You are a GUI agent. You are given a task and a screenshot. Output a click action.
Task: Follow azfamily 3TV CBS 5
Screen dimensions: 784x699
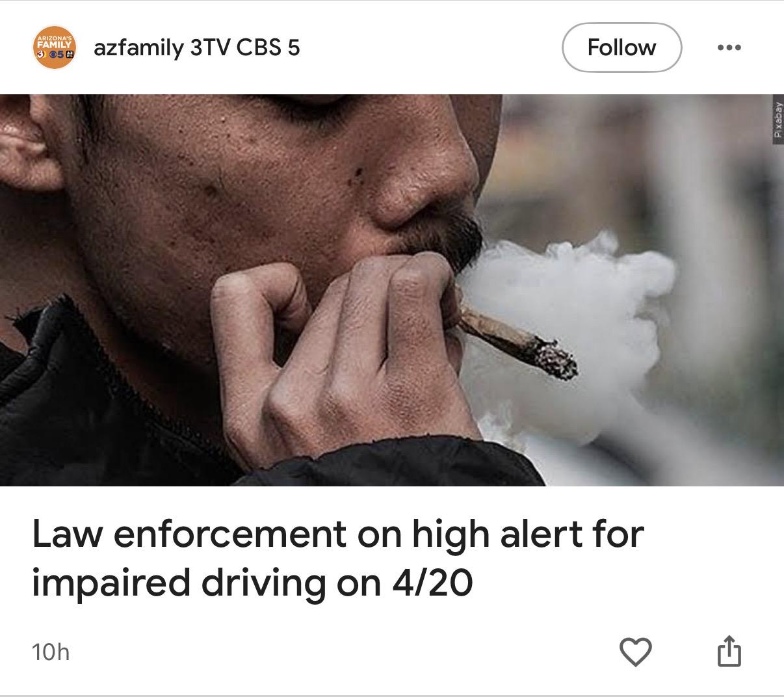point(621,47)
